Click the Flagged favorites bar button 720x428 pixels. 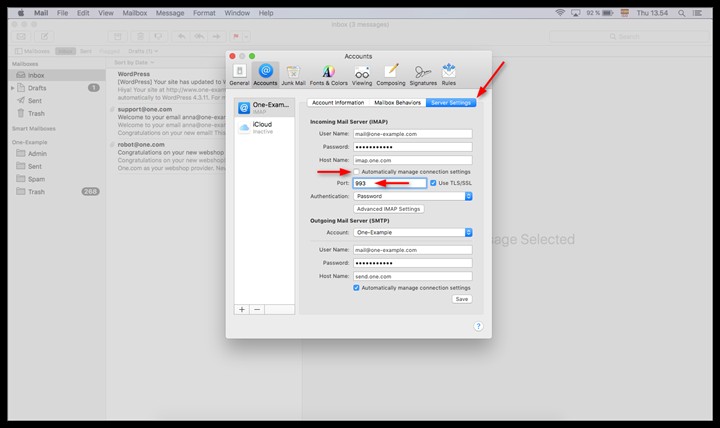pos(109,51)
